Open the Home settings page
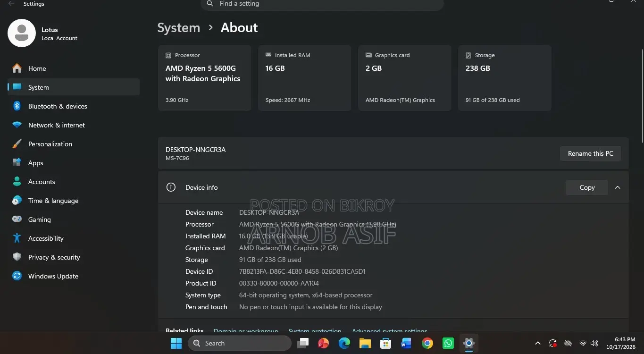 tap(74, 68)
